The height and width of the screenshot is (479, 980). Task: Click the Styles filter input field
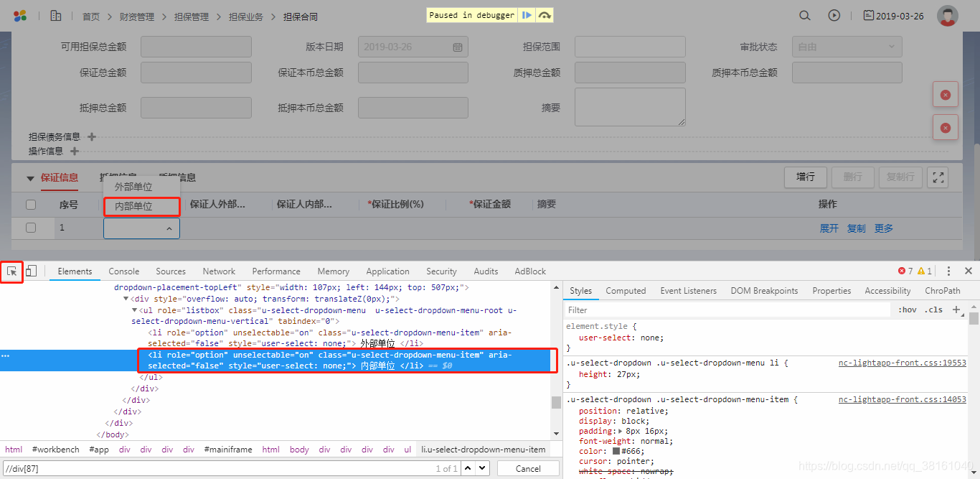[x=727, y=310]
